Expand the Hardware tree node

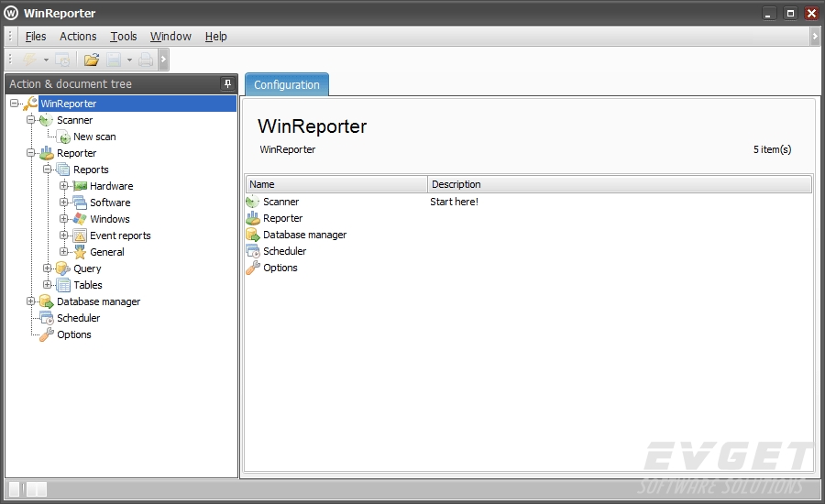[63, 185]
